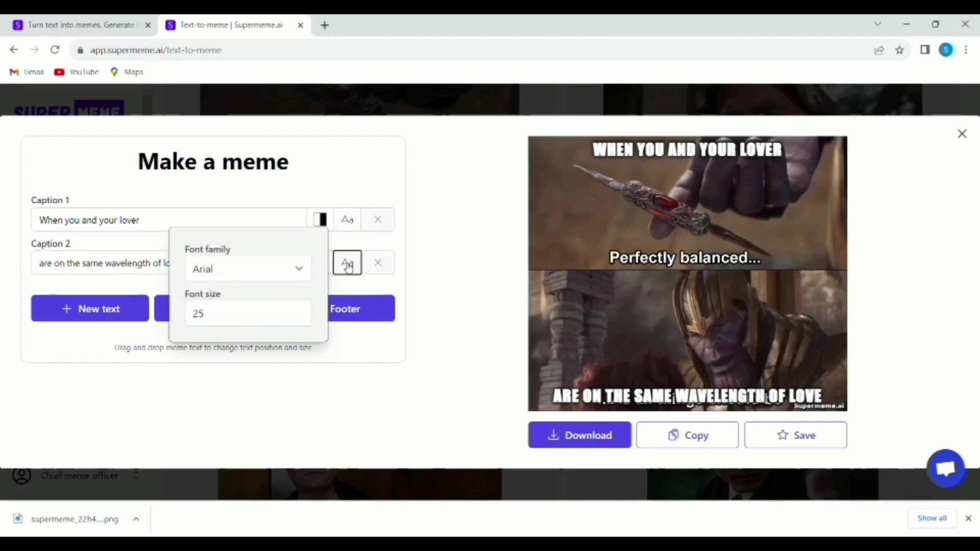Viewport: 980px width, 551px height.
Task: View site lock information icon
Action: pyautogui.click(x=80, y=50)
